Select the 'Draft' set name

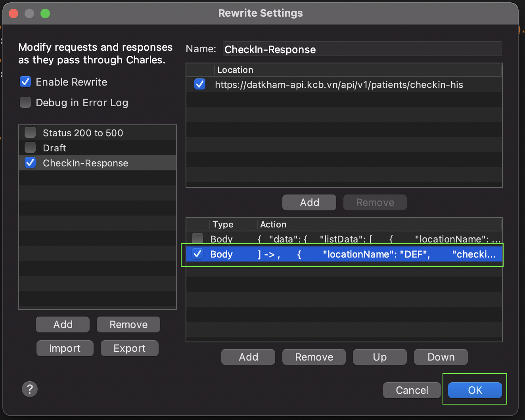tap(54, 148)
